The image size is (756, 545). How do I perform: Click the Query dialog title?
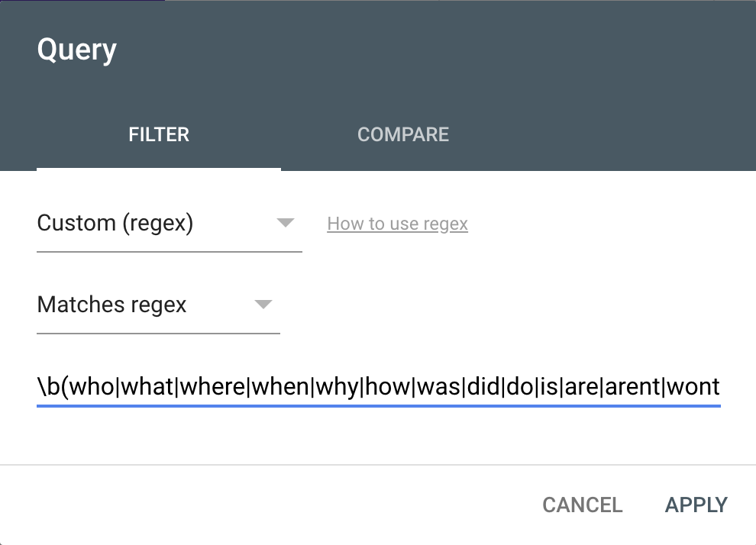pos(76,49)
